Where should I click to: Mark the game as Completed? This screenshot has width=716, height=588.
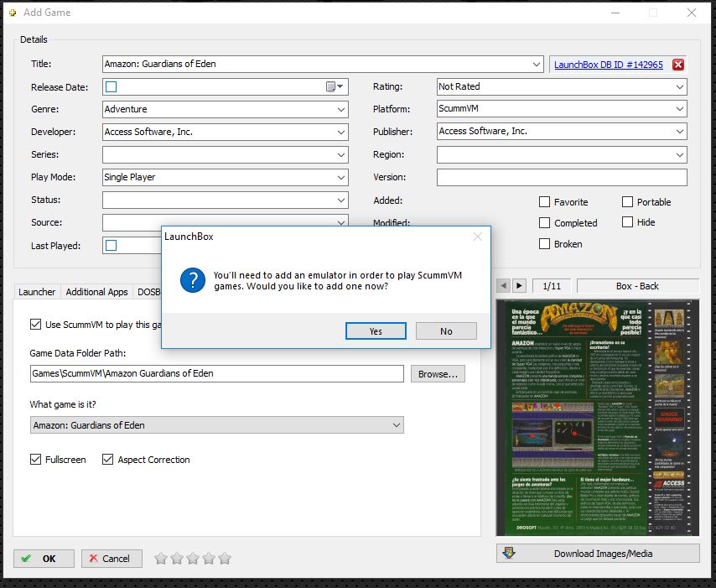(544, 223)
